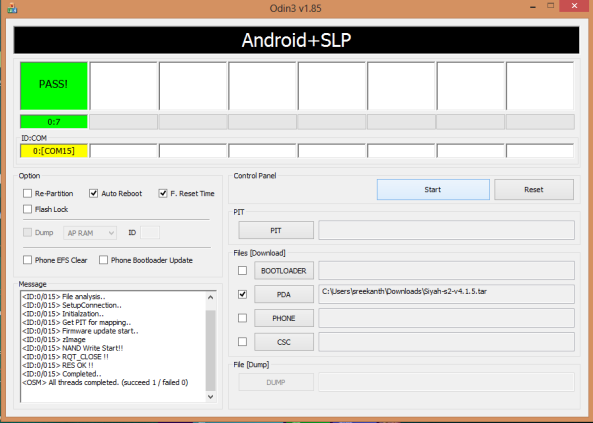Click the 'RQT_CLOSE !!' log line
This screenshot has height=423, width=593.
pos(65,356)
